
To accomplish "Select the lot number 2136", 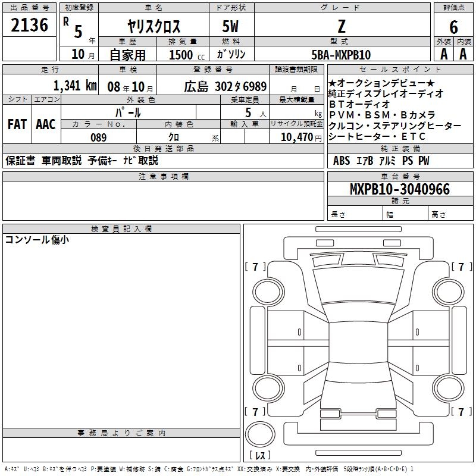I will [x=29, y=25].
